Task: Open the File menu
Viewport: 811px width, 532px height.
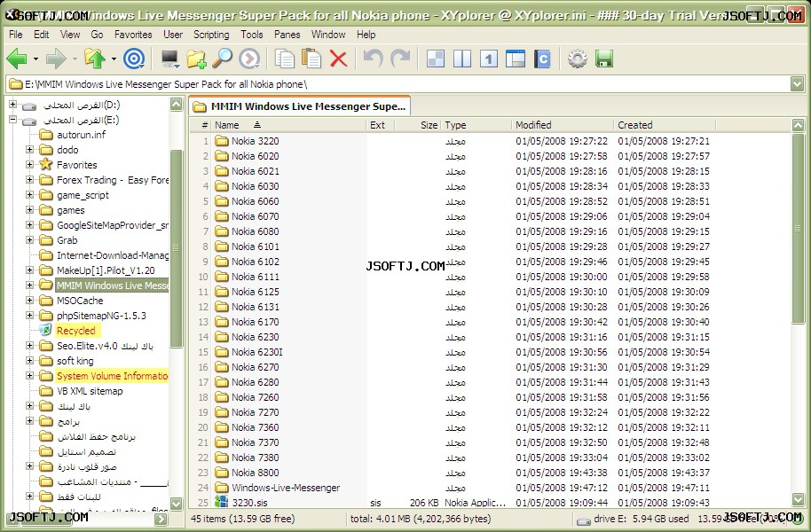Action: [16, 35]
